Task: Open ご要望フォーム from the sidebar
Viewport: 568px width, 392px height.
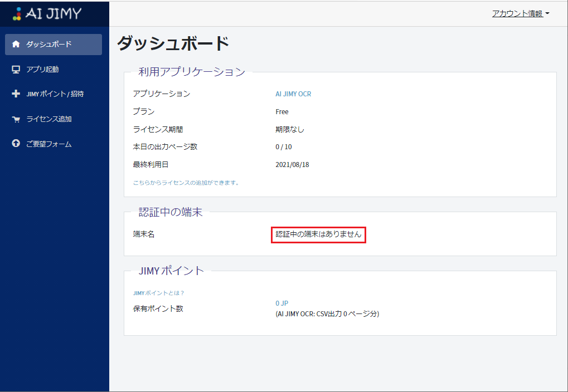Action: point(54,144)
